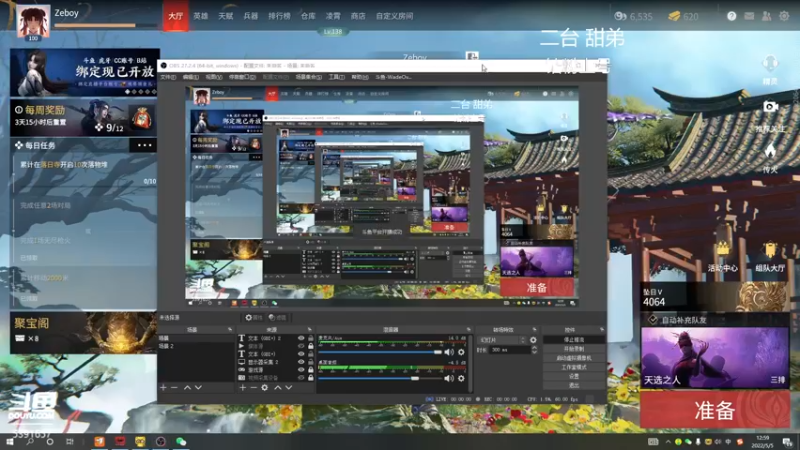Toggle lock on first text source 2 row

tap(310, 338)
